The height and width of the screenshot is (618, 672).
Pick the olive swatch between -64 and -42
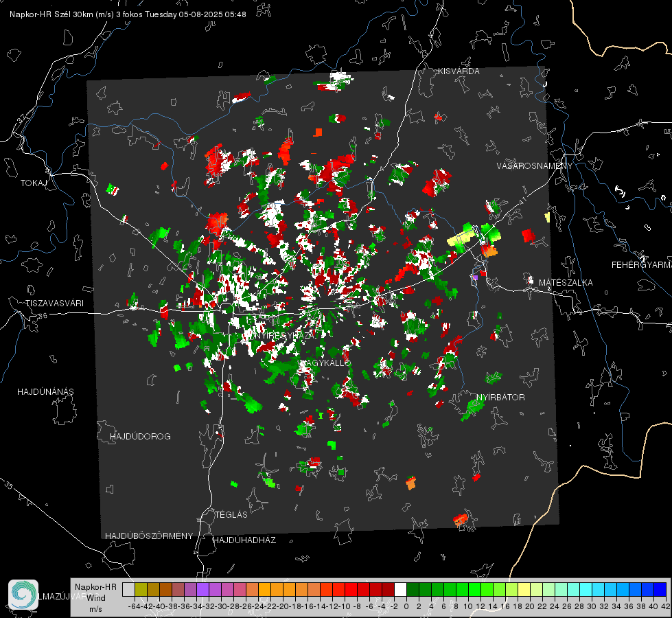[141, 590]
